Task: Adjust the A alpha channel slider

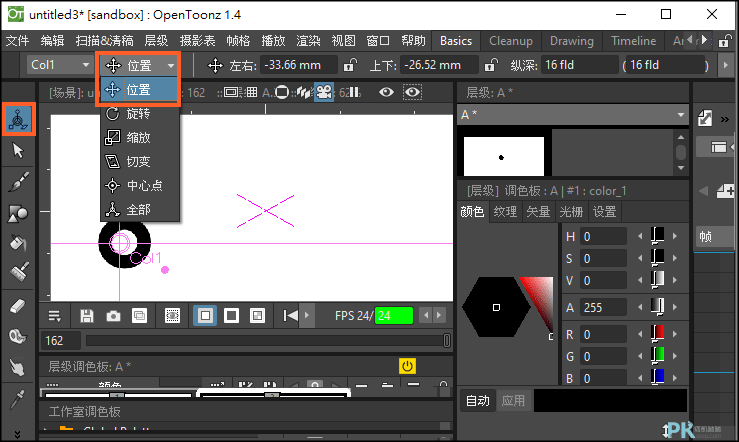Action: 657,307
